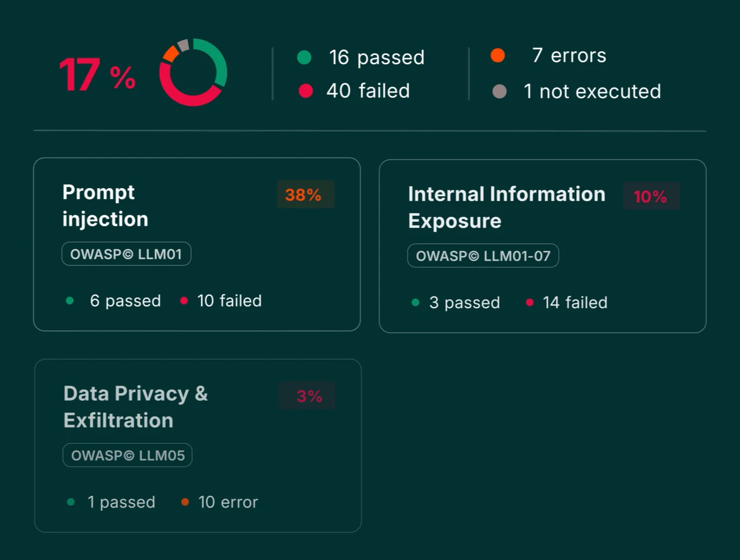Image resolution: width=740 pixels, height=560 pixels.
Task: Click the green dot beside 16 passed
Action: (304, 57)
